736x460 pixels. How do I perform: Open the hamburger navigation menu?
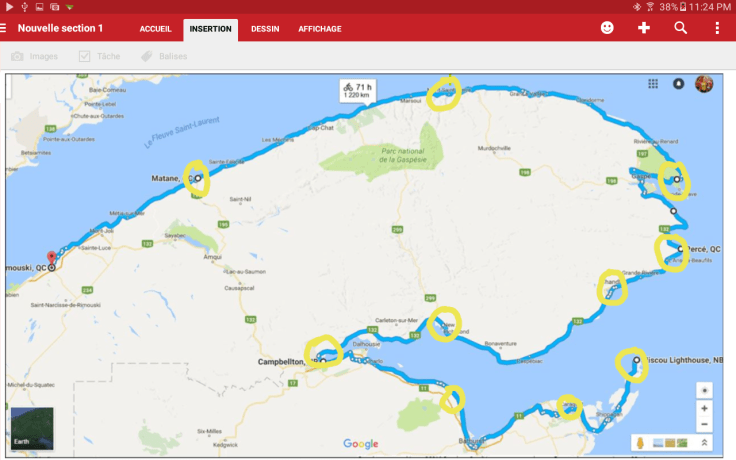(4, 28)
